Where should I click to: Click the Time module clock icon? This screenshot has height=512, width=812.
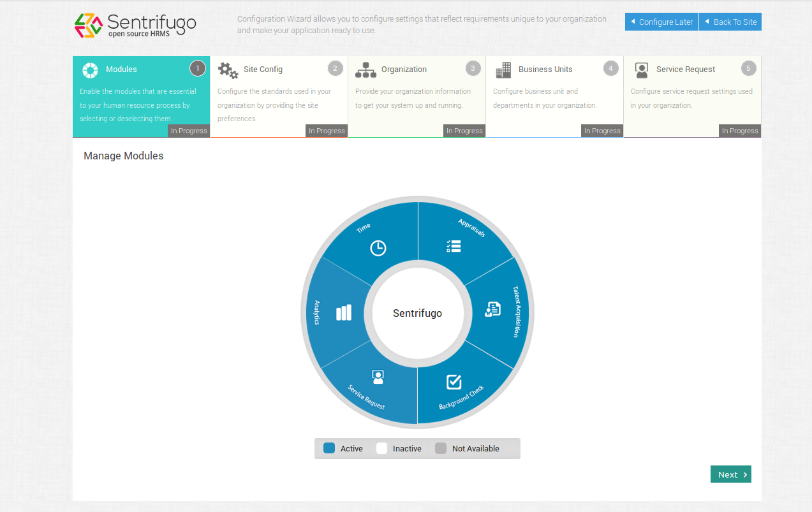click(378, 248)
